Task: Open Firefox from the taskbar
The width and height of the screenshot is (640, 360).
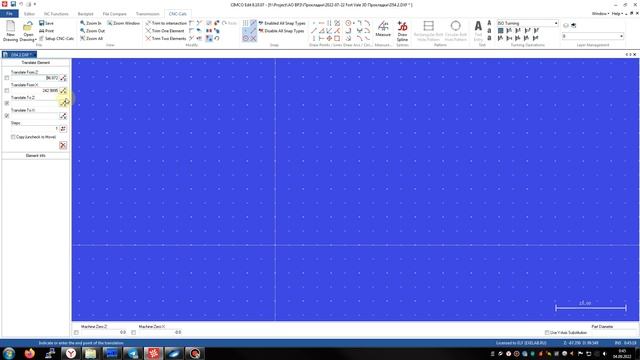Action: (29, 353)
